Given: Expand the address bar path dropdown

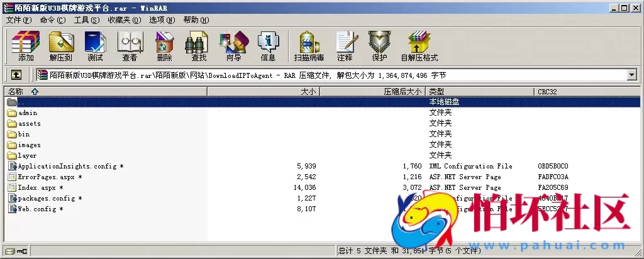Looking at the screenshot, I should (632, 75).
